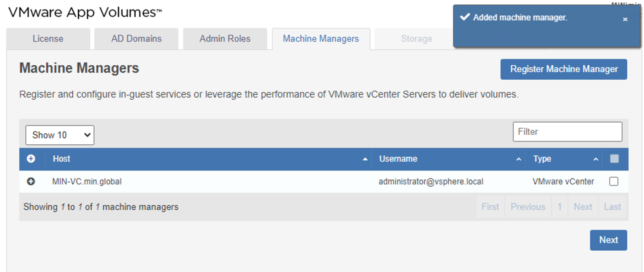Image resolution: width=644 pixels, height=272 pixels.
Task: Click the Machine Managers page heading
Action: coord(79,68)
